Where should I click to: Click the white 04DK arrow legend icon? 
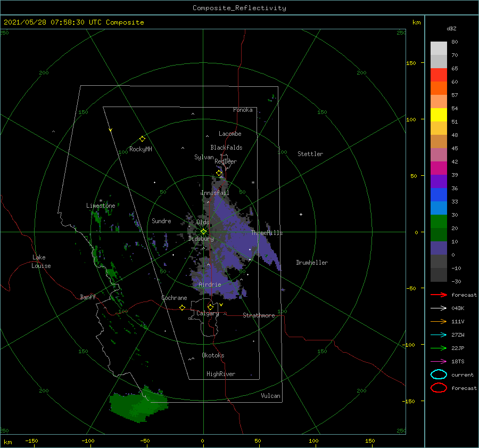[x=439, y=308]
